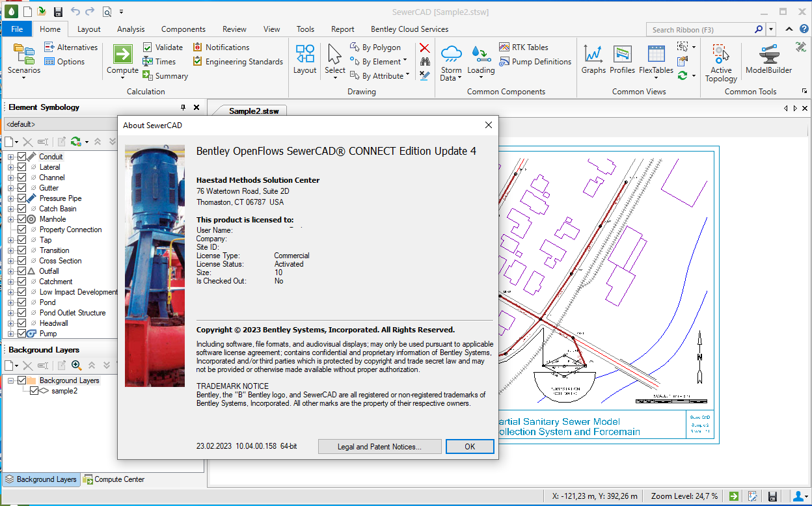Click Legal and Patent Notices button
The width and height of the screenshot is (812, 506).
click(x=379, y=446)
